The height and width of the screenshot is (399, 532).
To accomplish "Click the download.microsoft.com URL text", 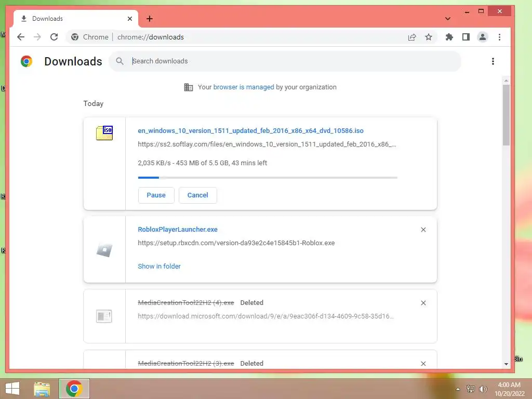I will [x=265, y=316].
